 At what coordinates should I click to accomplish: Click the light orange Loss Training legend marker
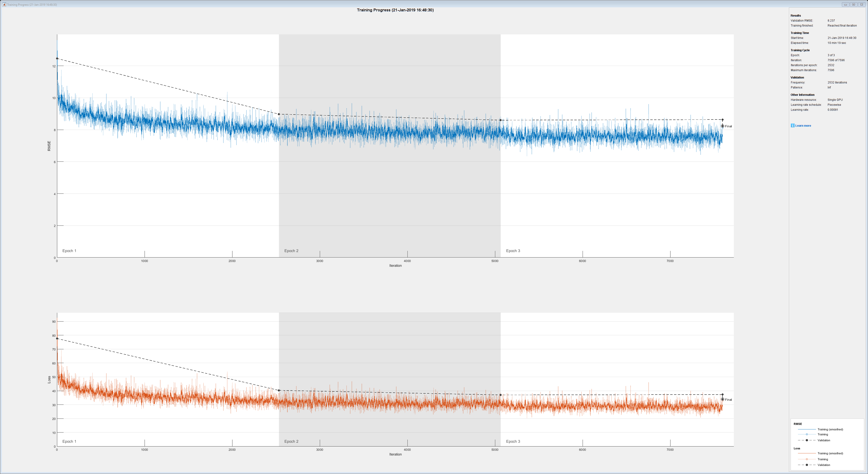tap(807, 459)
